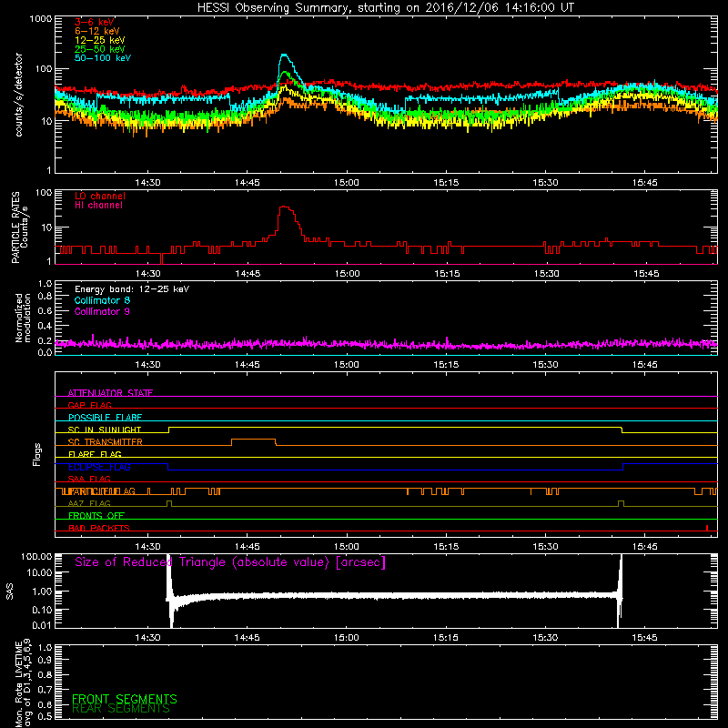This screenshot has height=728, width=728.
Task: Select the 12-25 keV legend label
Action: coord(100,40)
